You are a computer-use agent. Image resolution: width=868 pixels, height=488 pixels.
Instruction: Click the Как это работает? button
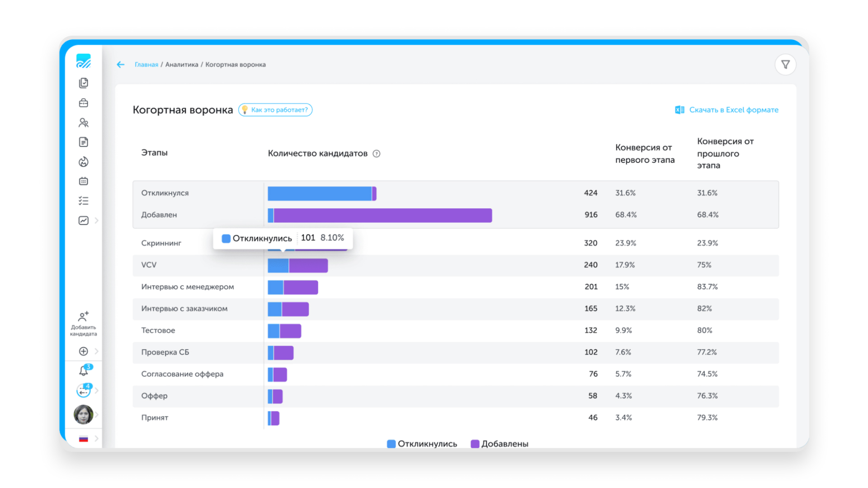[x=275, y=110]
